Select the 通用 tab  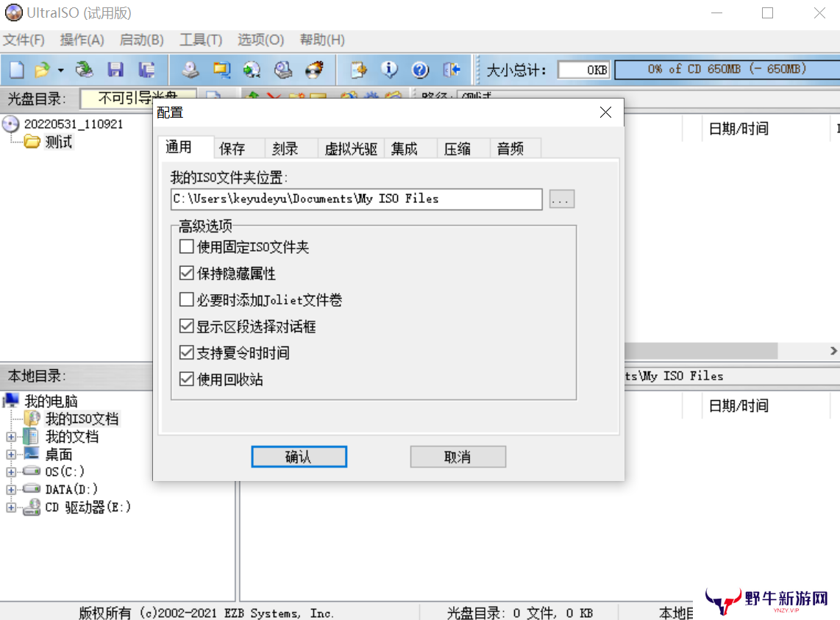186,147
